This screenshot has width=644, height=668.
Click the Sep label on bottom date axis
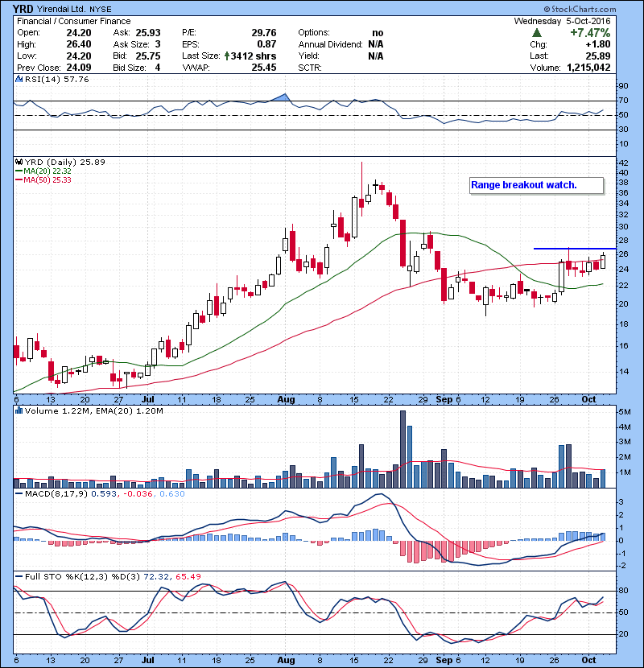pos(444,660)
